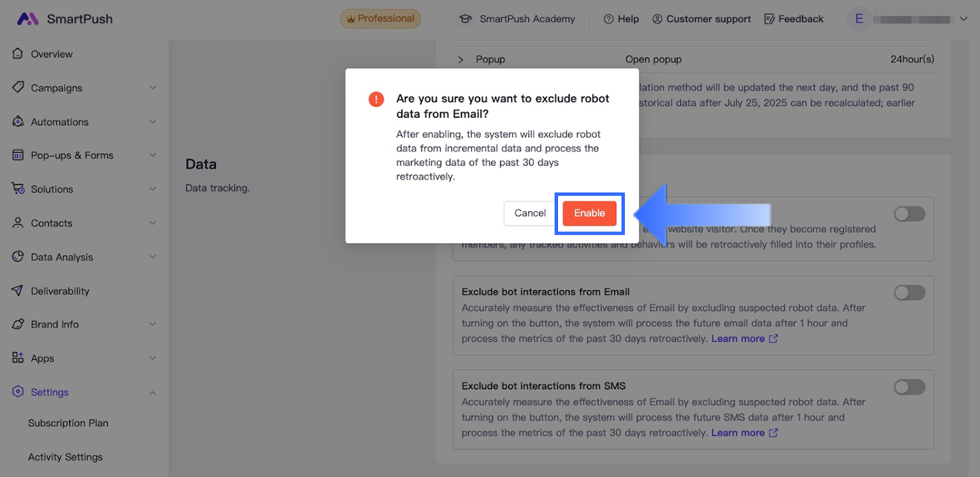
Task: Click the Campaigns megaphone icon
Action: [x=18, y=88]
